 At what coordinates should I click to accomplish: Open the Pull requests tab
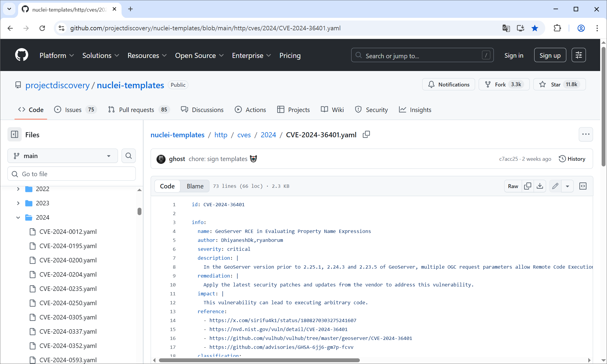point(136,110)
